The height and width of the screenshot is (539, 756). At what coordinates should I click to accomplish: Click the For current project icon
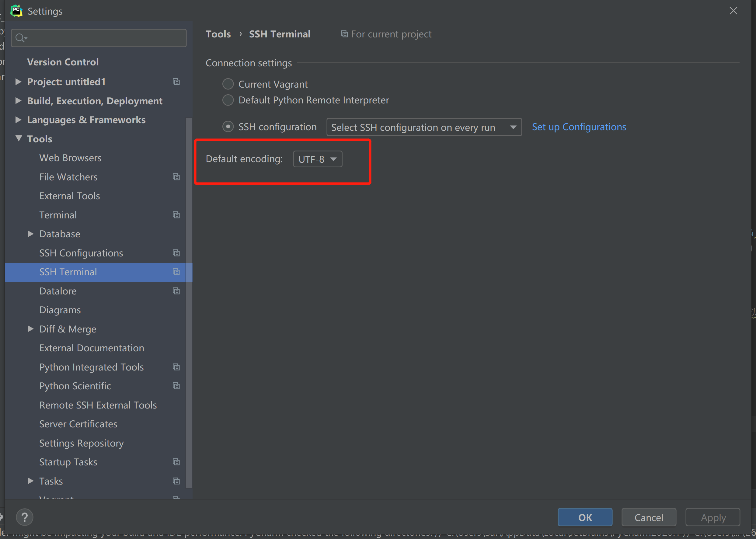(344, 34)
